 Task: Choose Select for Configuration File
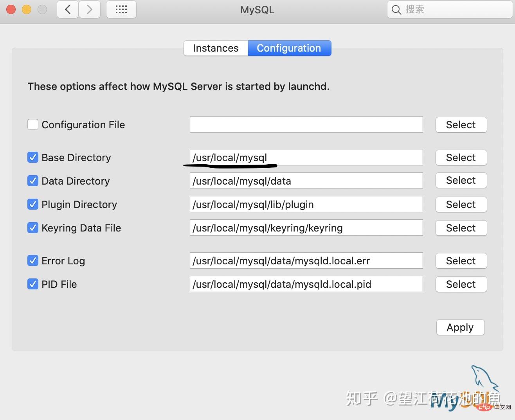(x=461, y=125)
